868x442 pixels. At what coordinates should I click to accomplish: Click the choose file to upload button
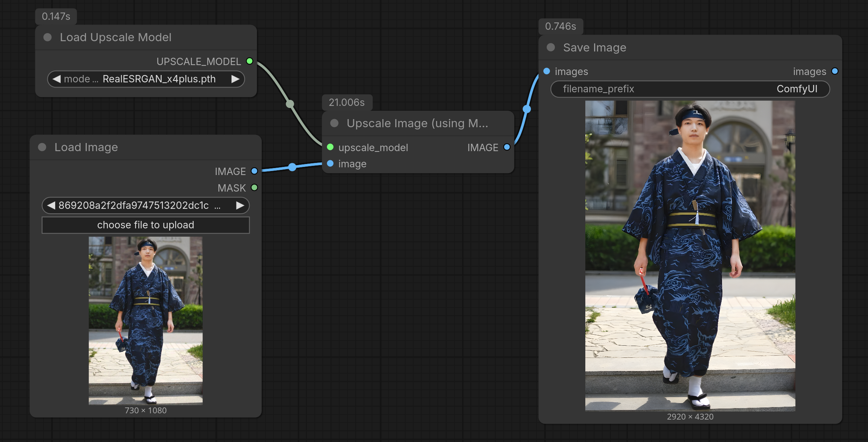point(146,225)
